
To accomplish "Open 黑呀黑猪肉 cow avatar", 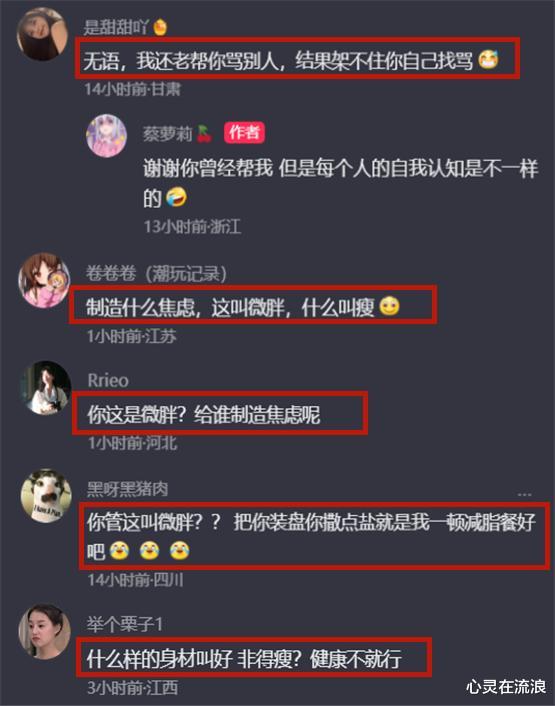I will pyautogui.click(x=46, y=495).
